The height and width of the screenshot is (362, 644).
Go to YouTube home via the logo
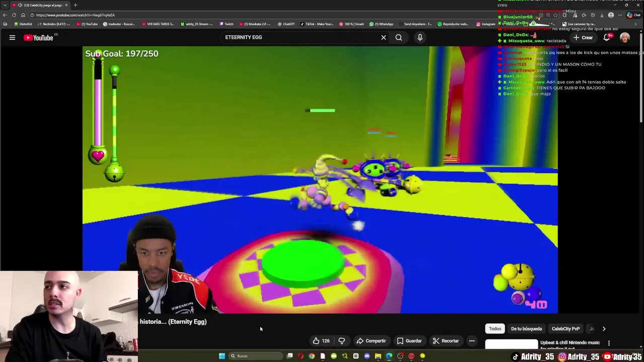pos(38,37)
